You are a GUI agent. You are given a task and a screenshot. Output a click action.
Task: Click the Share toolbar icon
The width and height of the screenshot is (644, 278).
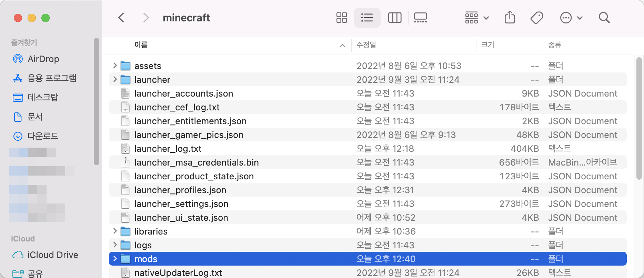(x=510, y=17)
